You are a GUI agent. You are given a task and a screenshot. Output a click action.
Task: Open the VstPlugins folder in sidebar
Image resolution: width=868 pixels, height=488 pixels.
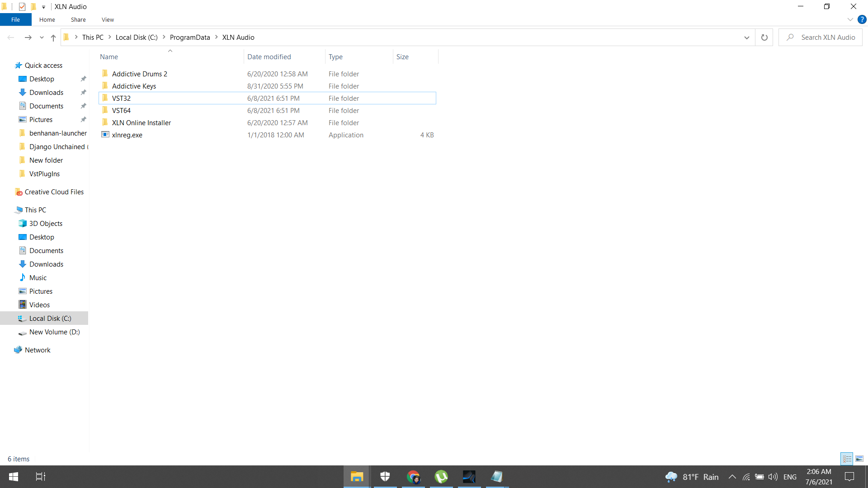tap(44, 174)
